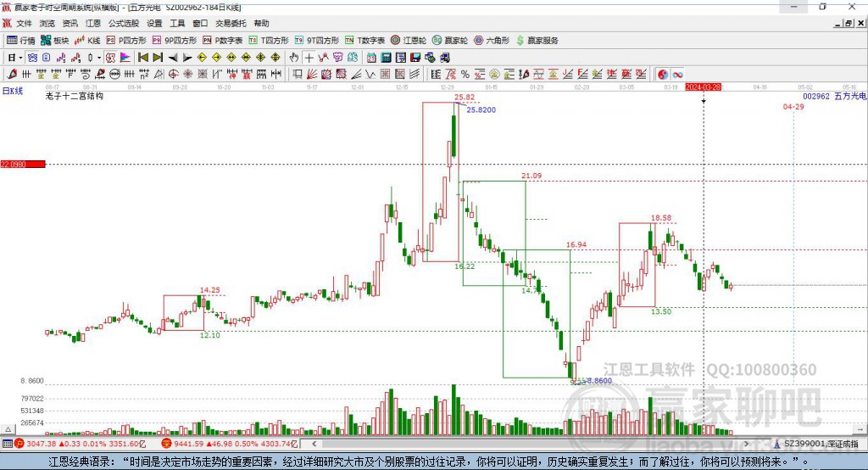Jump to last bar icon
Image resolution: width=868 pixels, height=470 pixels.
click(158, 58)
